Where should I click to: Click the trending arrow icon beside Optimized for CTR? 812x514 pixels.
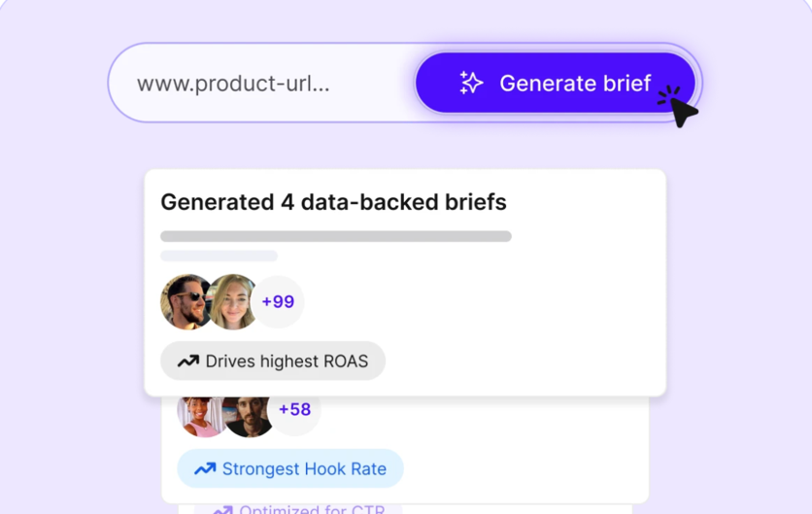coord(222,509)
